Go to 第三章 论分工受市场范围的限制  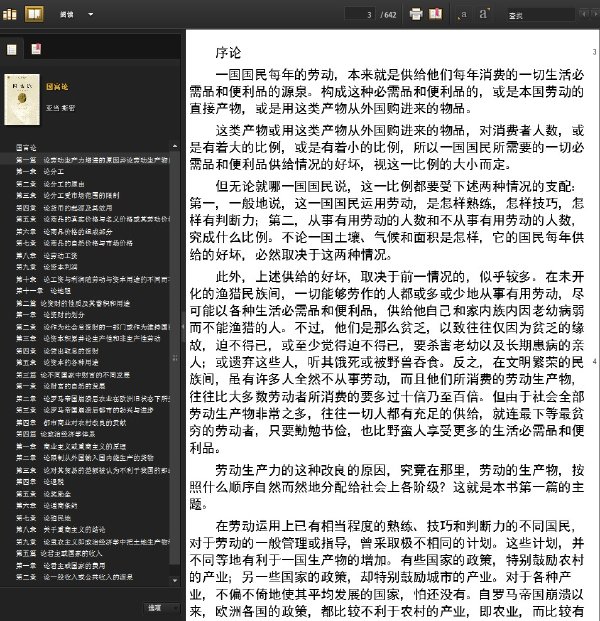(67, 195)
